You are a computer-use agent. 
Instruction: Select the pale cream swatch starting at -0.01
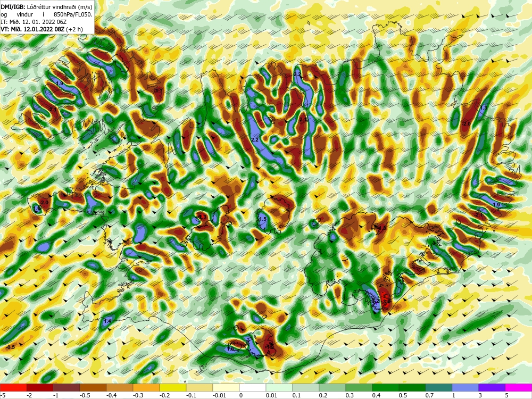pyautogui.click(x=226, y=388)
